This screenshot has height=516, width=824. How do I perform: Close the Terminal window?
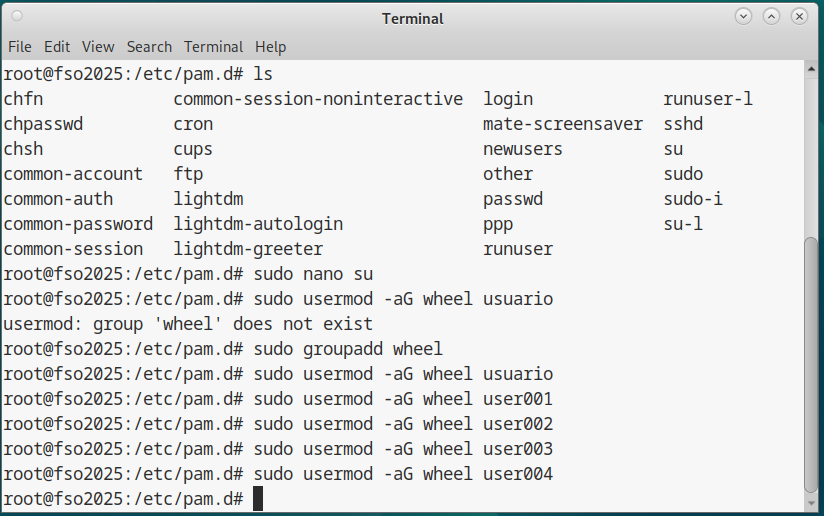pos(799,17)
